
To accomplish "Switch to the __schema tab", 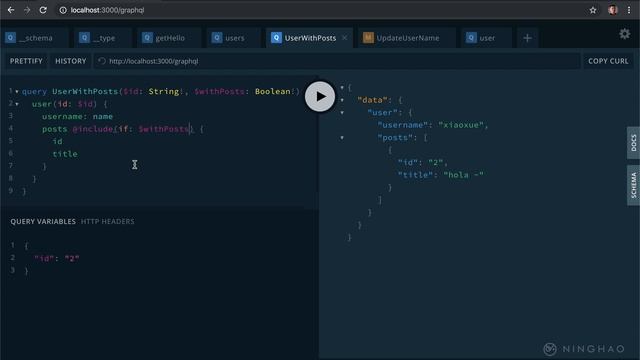I will [33, 38].
